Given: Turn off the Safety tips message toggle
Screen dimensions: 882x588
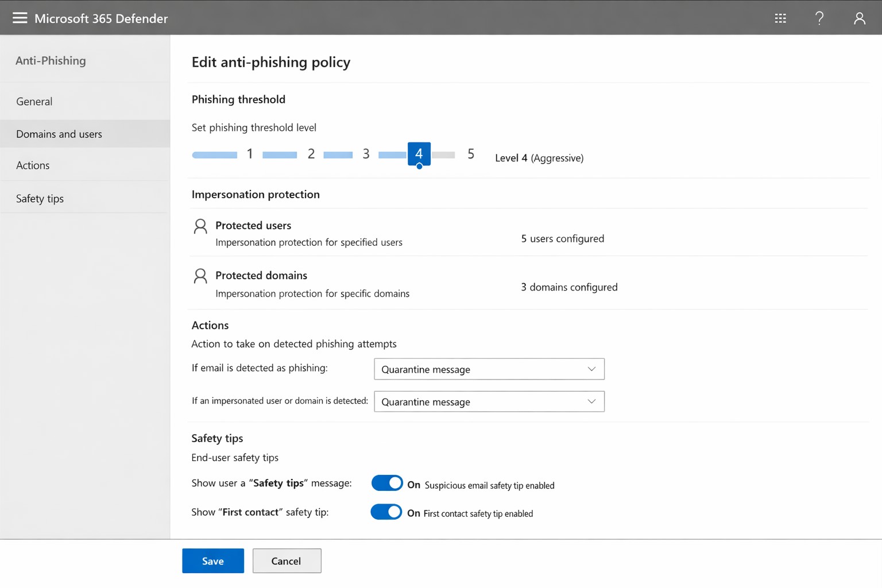Looking at the screenshot, I should (387, 483).
